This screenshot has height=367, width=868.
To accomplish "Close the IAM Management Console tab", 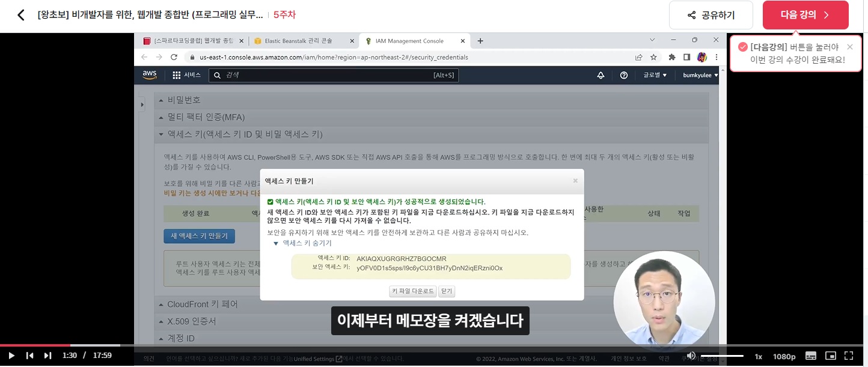I will (463, 41).
